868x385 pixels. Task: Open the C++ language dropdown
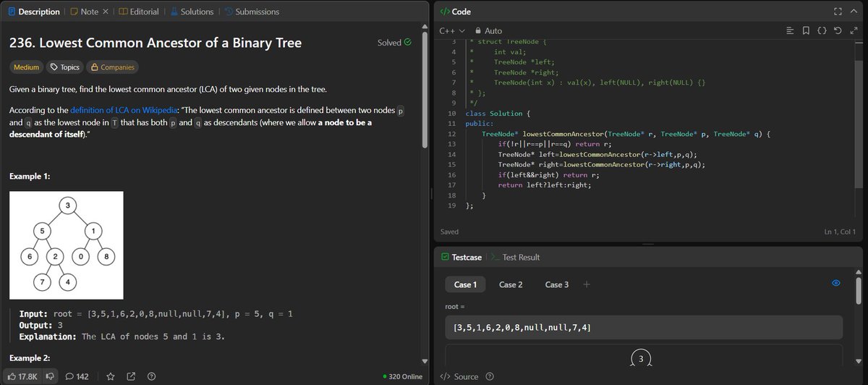(453, 31)
